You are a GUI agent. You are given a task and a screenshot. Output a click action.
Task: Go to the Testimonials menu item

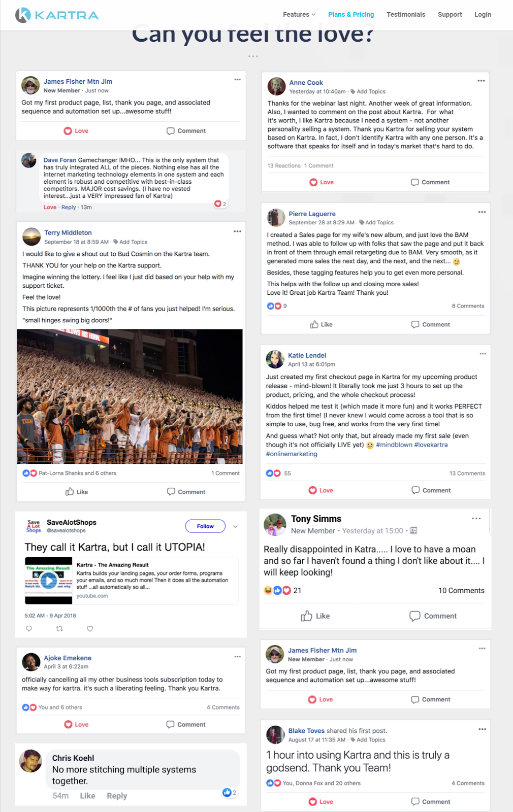point(406,14)
